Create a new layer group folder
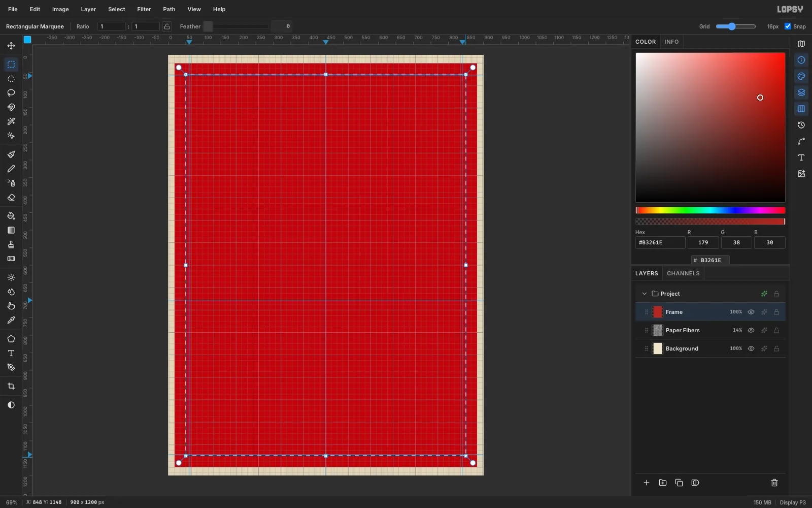 [663, 483]
